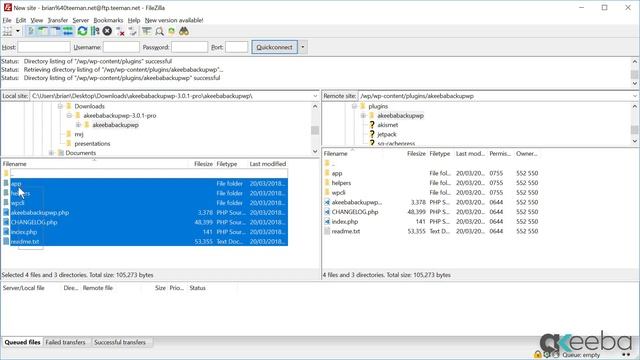Click remote readme.txt file icon
Viewport: 640px width, 360px height.
click(327, 231)
